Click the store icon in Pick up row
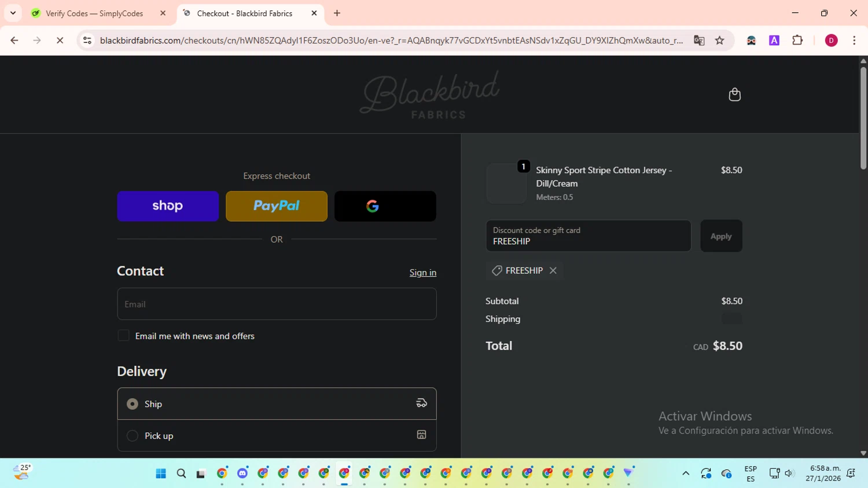This screenshot has width=868, height=488. [421, 435]
